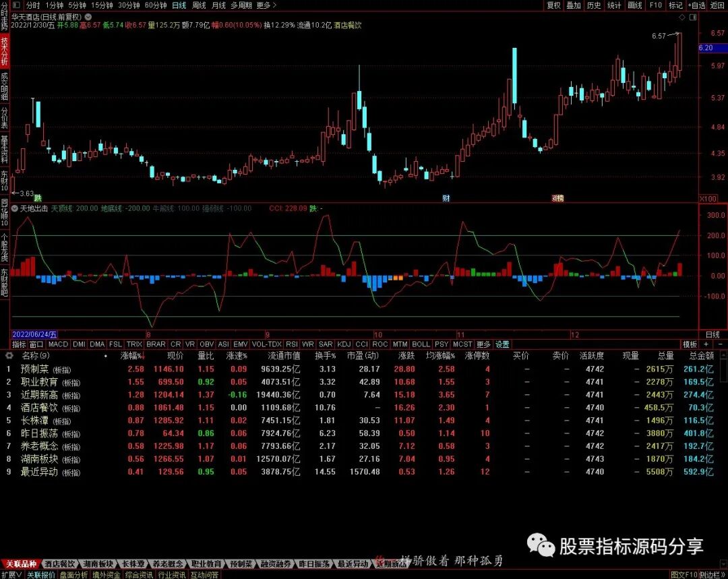Select the 湖南板块 sector row
The width and height of the screenshot is (728, 579).
pos(361,459)
